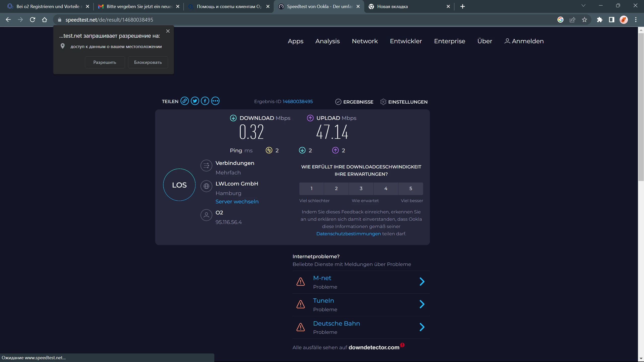This screenshot has height=362, width=644.
Task: Open the browser extensions puzzle icon
Action: point(600,20)
